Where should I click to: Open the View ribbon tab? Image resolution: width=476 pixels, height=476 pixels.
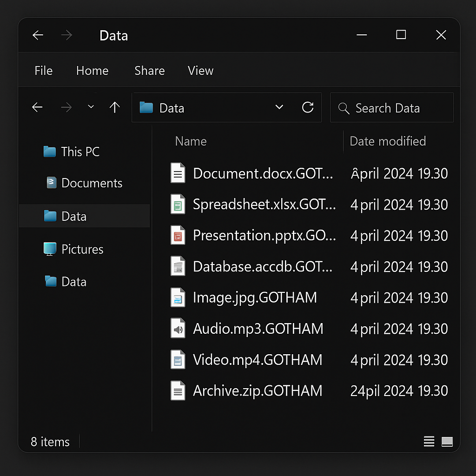200,71
